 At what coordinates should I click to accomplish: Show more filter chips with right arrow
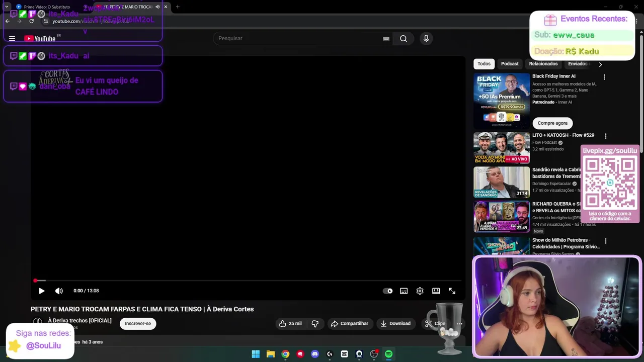click(x=600, y=64)
